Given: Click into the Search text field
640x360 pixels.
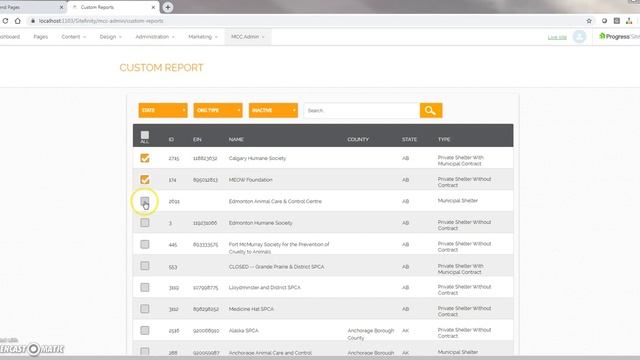Looking at the screenshot, I should coord(361,110).
